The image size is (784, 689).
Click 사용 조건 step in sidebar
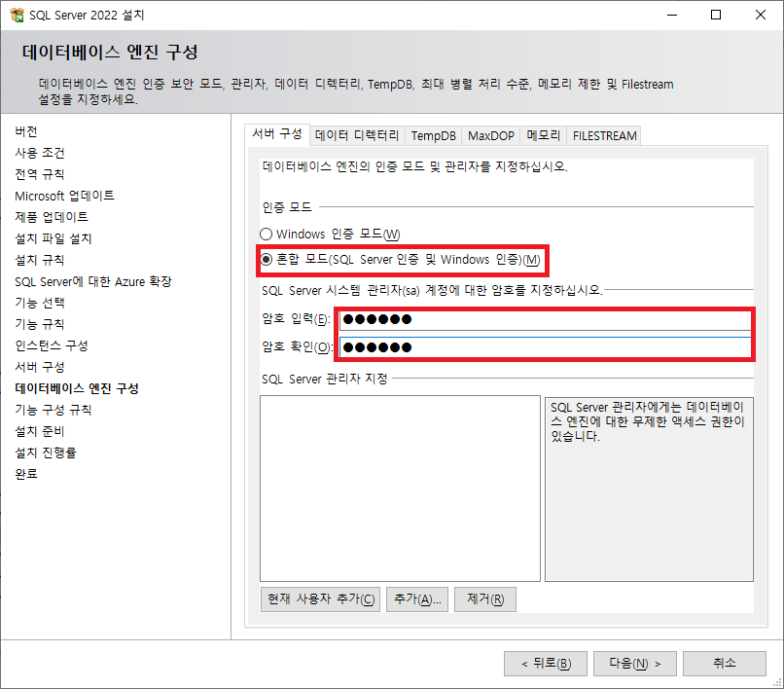coord(40,153)
